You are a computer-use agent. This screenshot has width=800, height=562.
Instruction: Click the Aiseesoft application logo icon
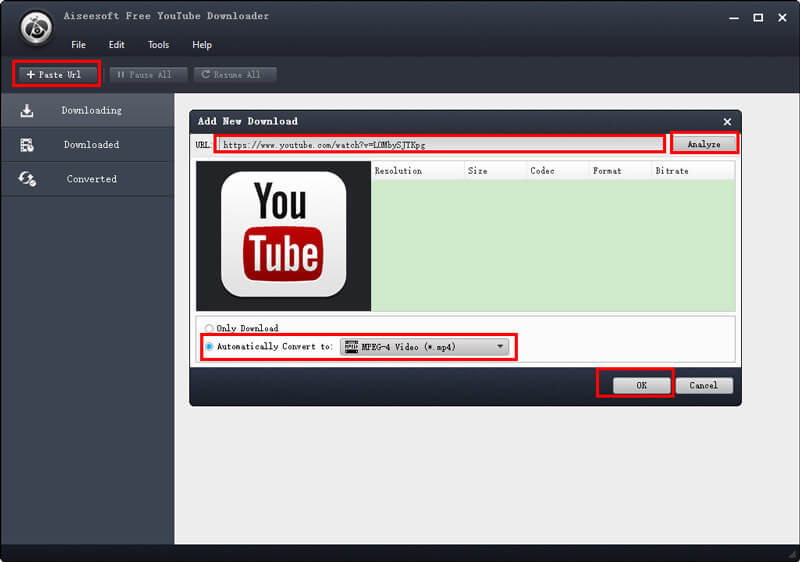point(36,28)
